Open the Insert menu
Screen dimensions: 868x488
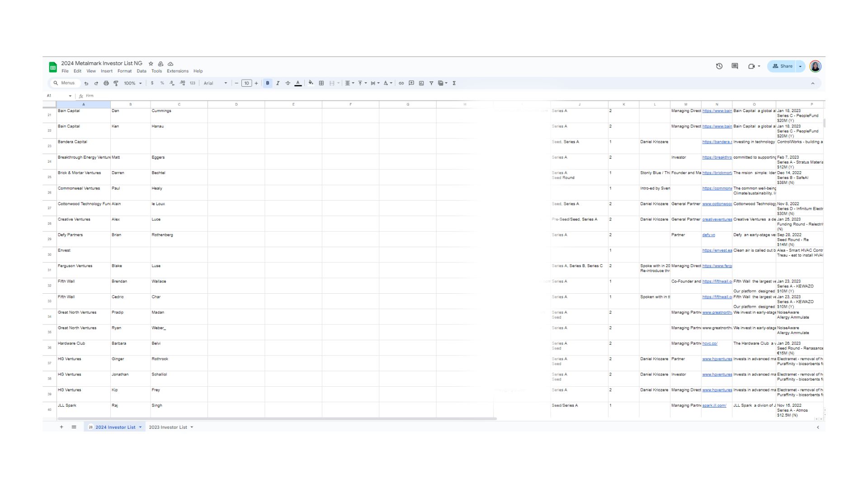click(107, 71)
